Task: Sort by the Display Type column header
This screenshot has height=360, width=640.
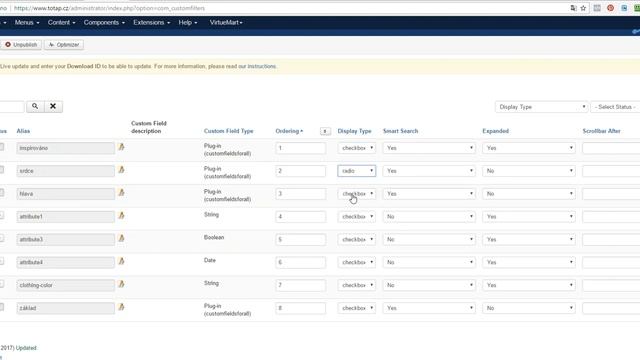Action: click(x=354, y=131)
